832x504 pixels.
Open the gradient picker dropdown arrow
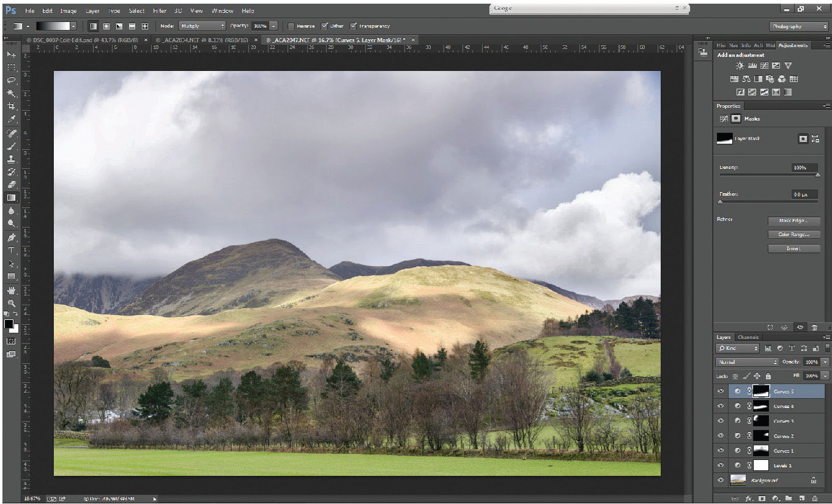point(73,26)
